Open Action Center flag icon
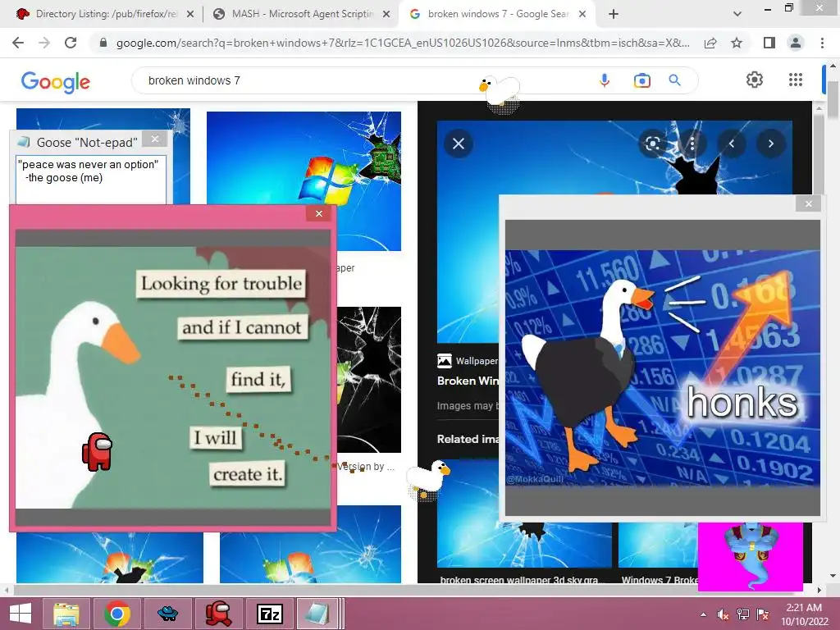The width and height of the screenshot is (840, 630). click(x=762, y=614)
